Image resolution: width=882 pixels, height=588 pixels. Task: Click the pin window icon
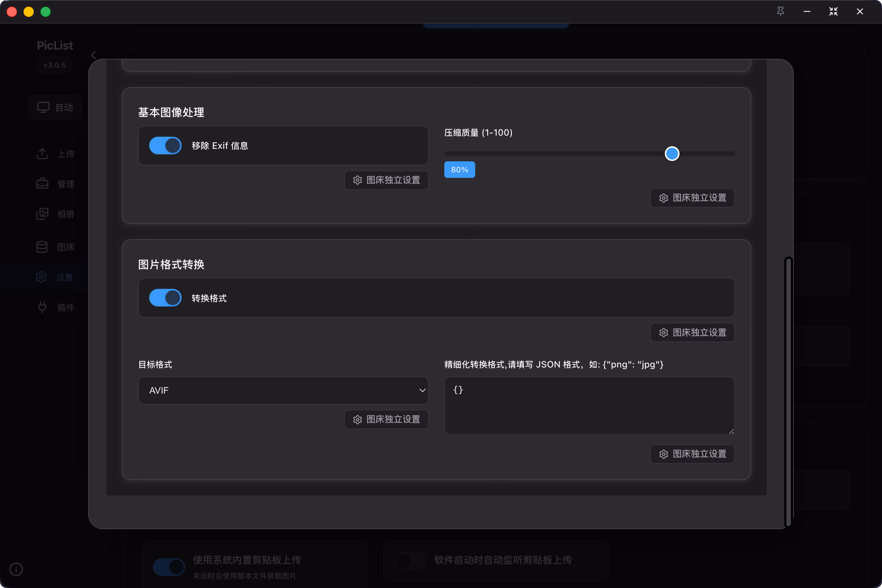(x=780, y=11)
